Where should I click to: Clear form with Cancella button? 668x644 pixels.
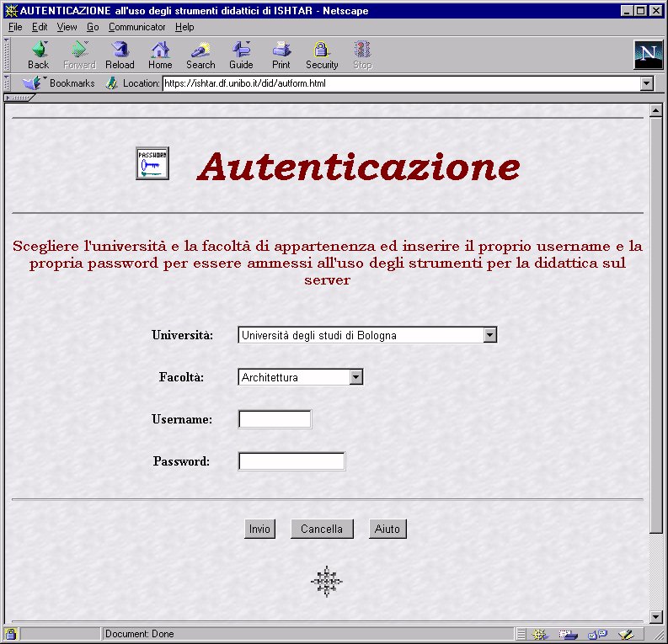(x=322, y=529)
